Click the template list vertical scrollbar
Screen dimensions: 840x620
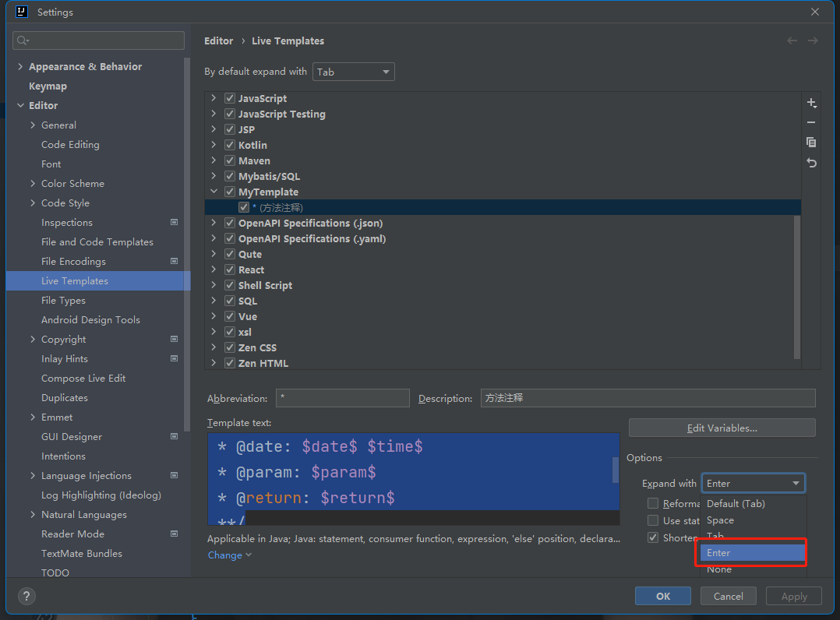(797, 287)
